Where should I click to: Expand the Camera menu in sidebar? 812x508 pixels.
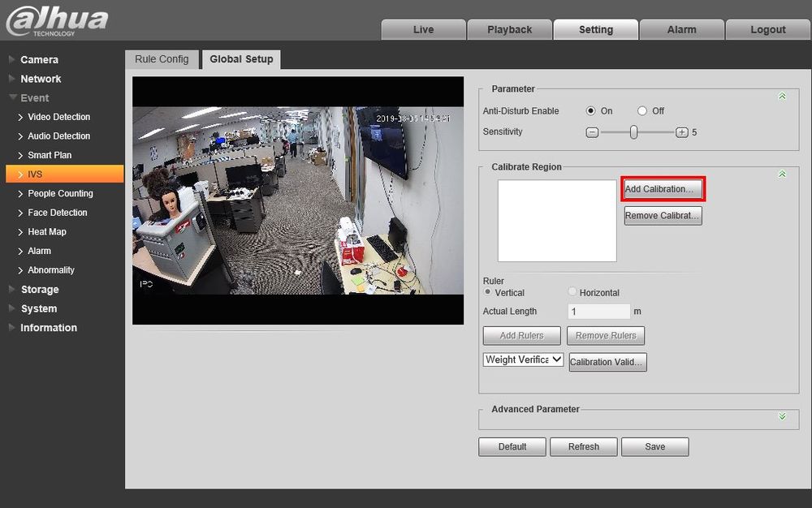(x=12, y=60)
